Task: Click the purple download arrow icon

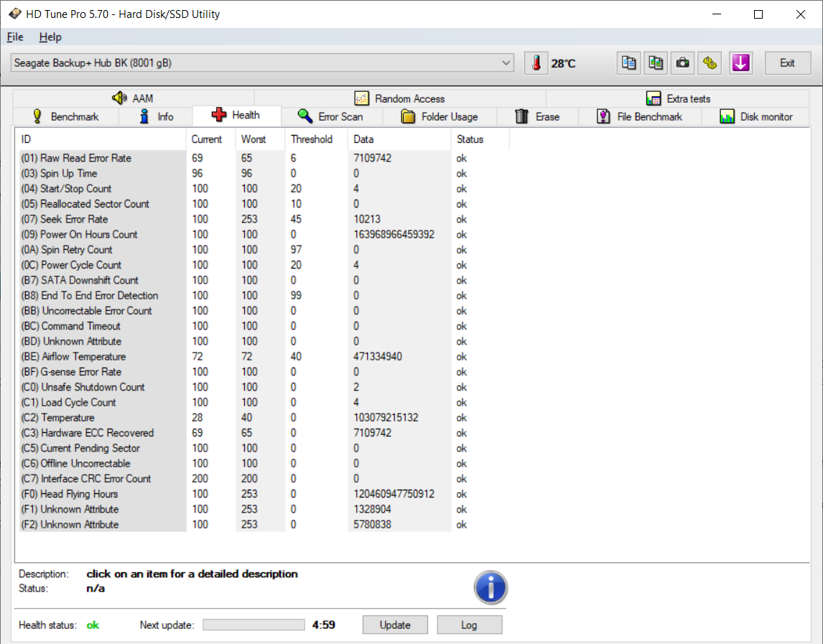Action: [x=740, y=63]
